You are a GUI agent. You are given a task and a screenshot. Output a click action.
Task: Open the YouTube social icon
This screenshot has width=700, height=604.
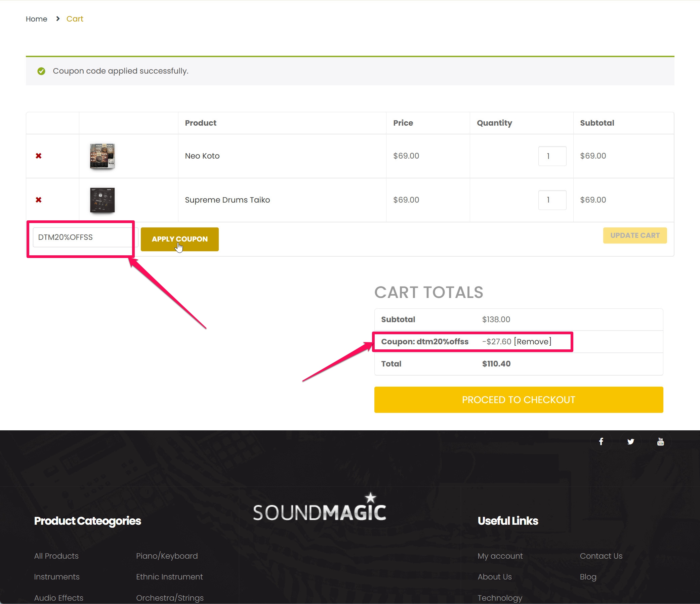click(660, 442)
